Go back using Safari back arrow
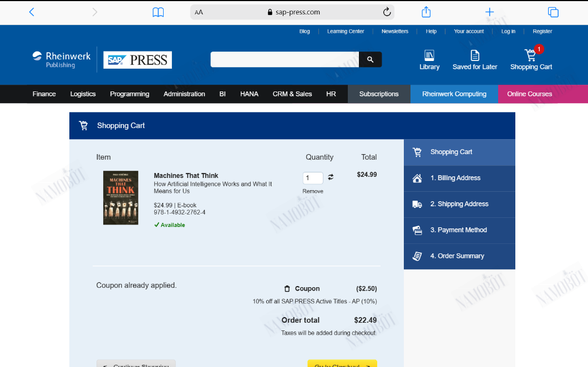Image resolution: width=588 pixels, height=367 pixels. pos(32,12)
